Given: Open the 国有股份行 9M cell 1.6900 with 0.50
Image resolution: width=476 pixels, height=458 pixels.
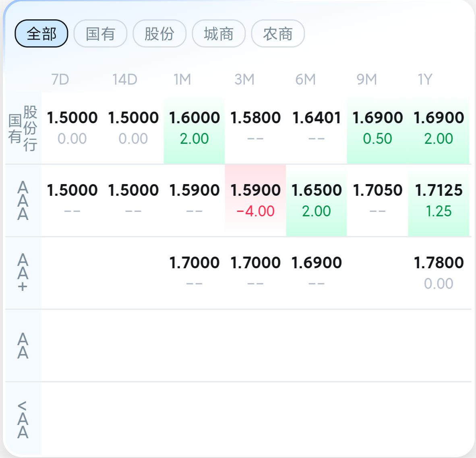Looking at the screenshot, I should point(377,128).
